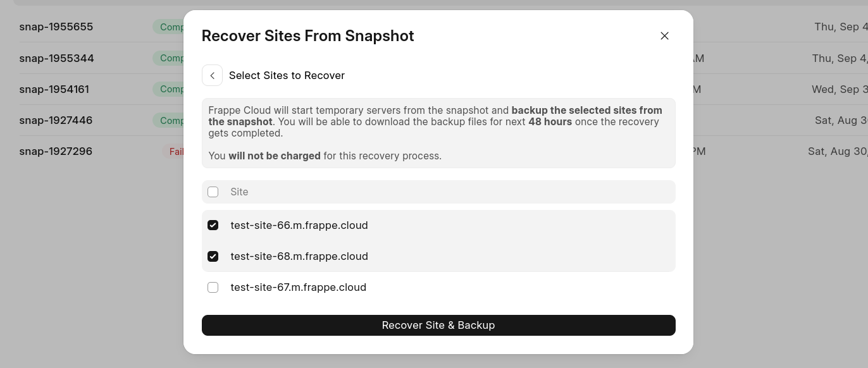Screen dimensions: 868x368
Task: Click the test-site-66.m.frappe.cloud site name
Action: (299, 225)
